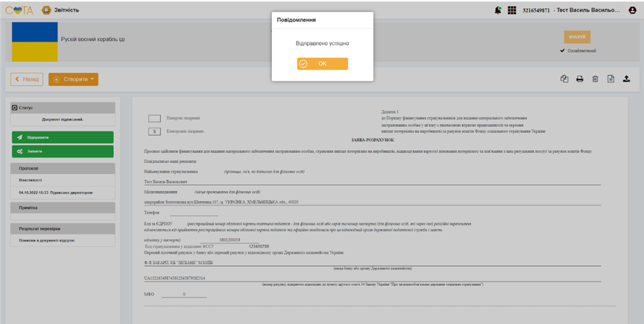The height and width of the screenshot is (324, 644).
Task: Open the apps grid menu
Action: click(x=512, y=10)
